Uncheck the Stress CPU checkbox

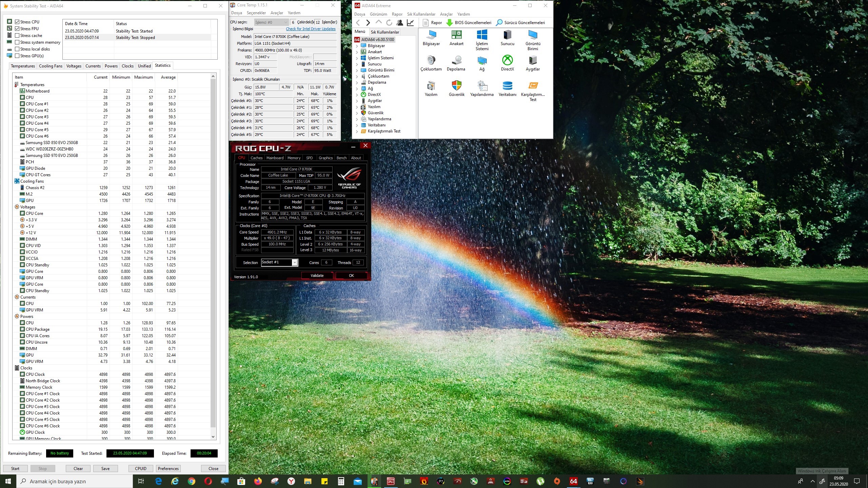point(17,22)
